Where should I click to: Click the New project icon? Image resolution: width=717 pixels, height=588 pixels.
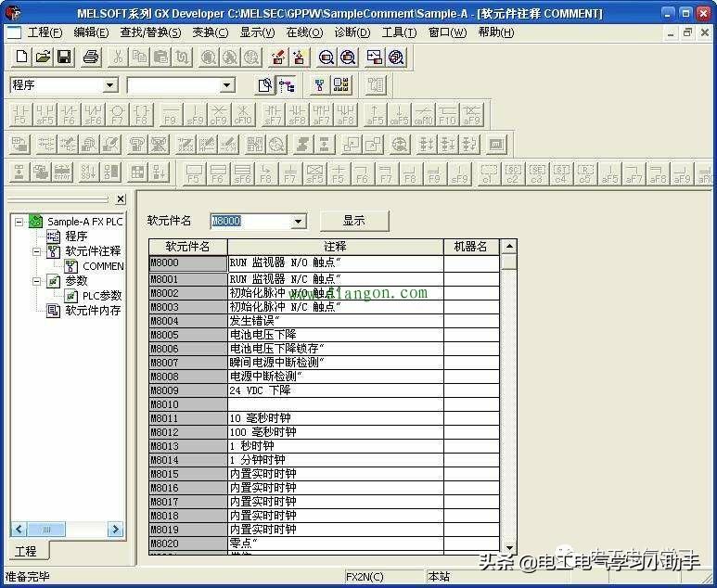21,58
